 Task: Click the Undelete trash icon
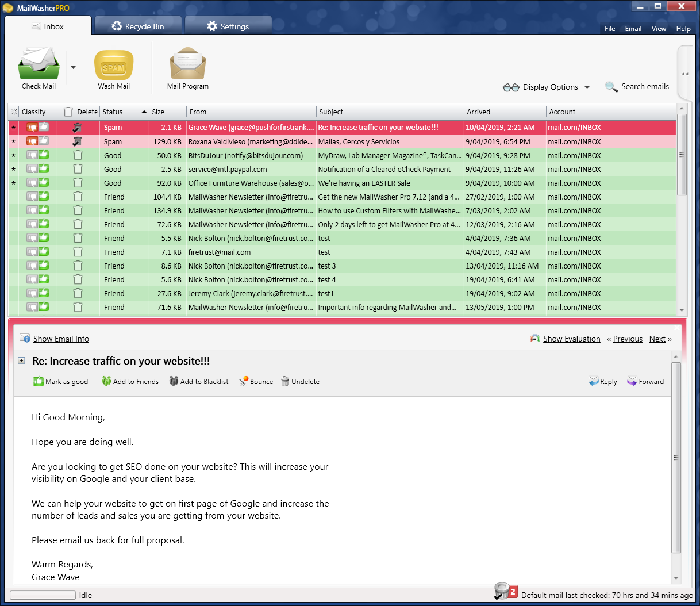(x=285, y=381)
